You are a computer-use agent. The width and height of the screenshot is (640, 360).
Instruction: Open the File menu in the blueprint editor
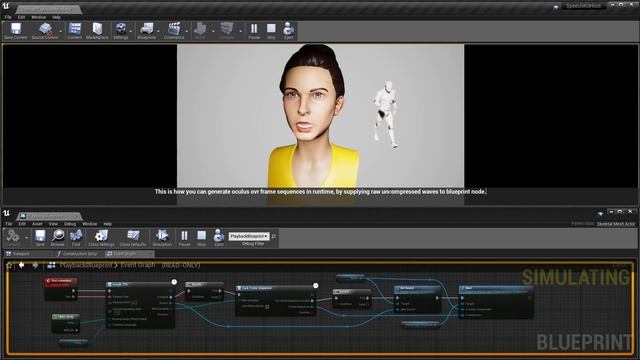click(9, 224)
